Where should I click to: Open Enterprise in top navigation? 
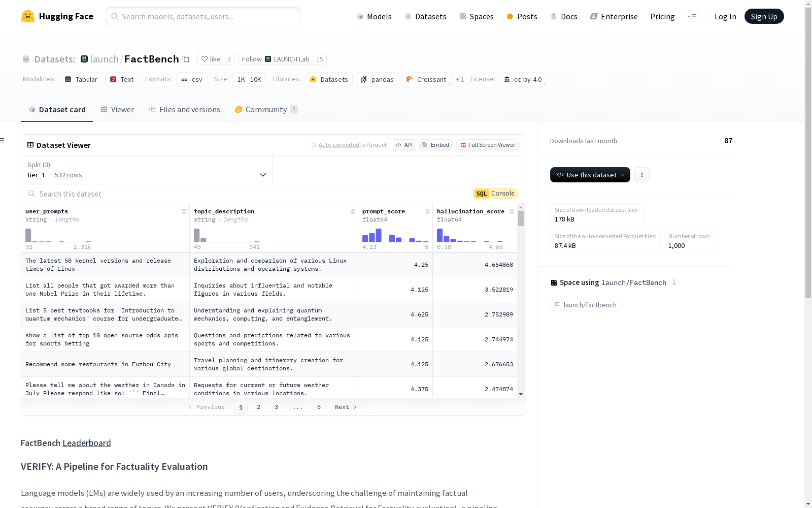click(x=614, y=16)
